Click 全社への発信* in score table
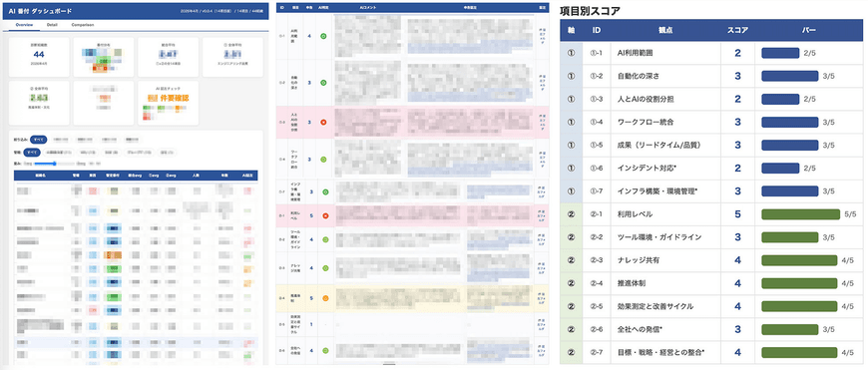This screenshot has height=370, width=868. click(x=640, y=329)
